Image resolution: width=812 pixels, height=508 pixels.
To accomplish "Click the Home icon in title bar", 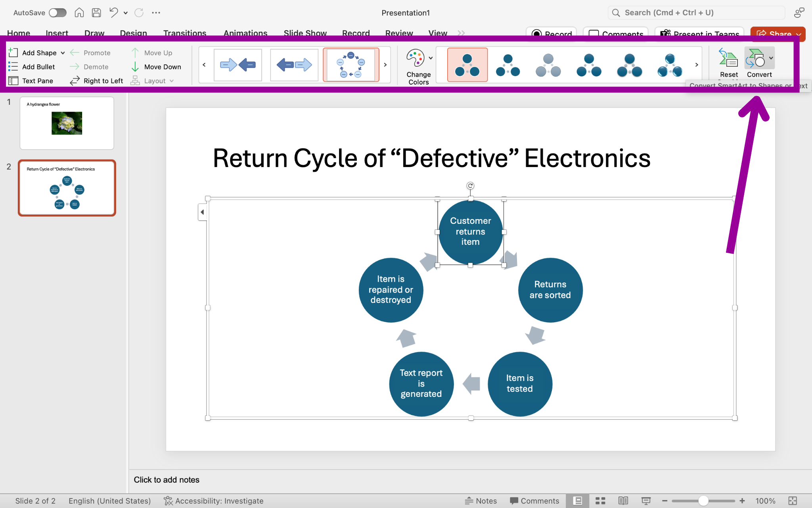I will pyautogui.click(x=79, y=13).
